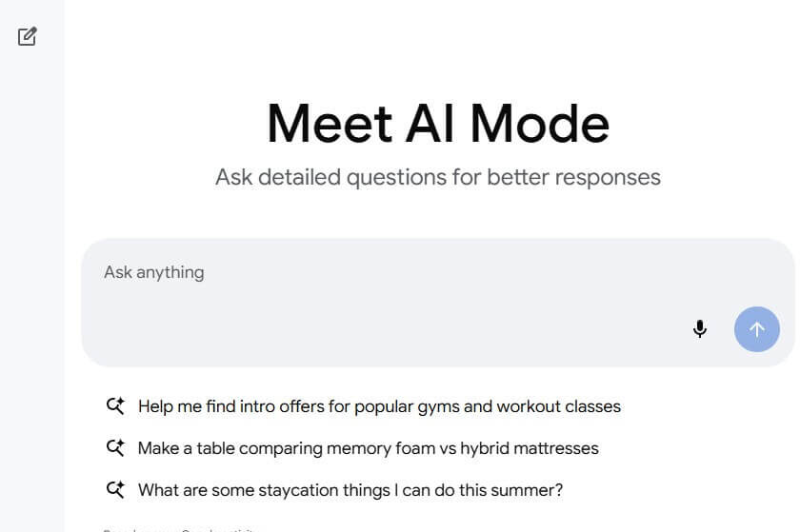Screen dimensions: 800x532
Task: Click the search-sparkle icon beside the mattress comparison suggestion
Action: tap(115, 447)
